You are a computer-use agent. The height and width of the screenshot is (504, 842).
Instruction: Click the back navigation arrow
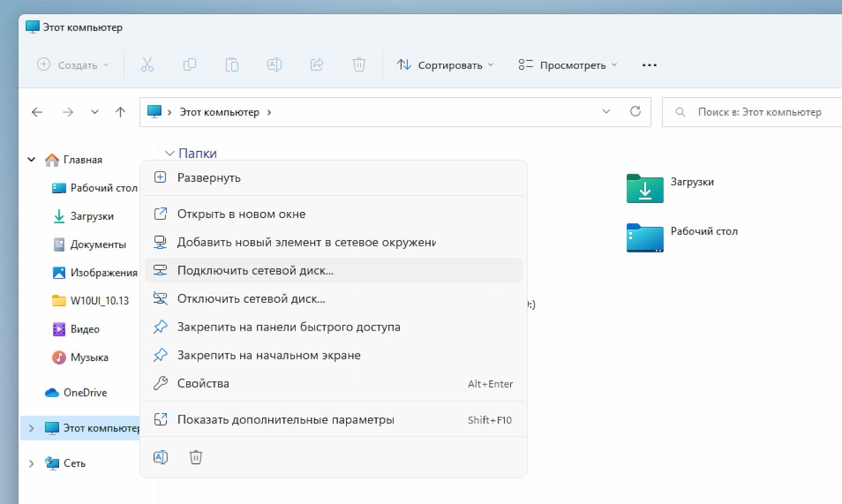tap(37, 112)
